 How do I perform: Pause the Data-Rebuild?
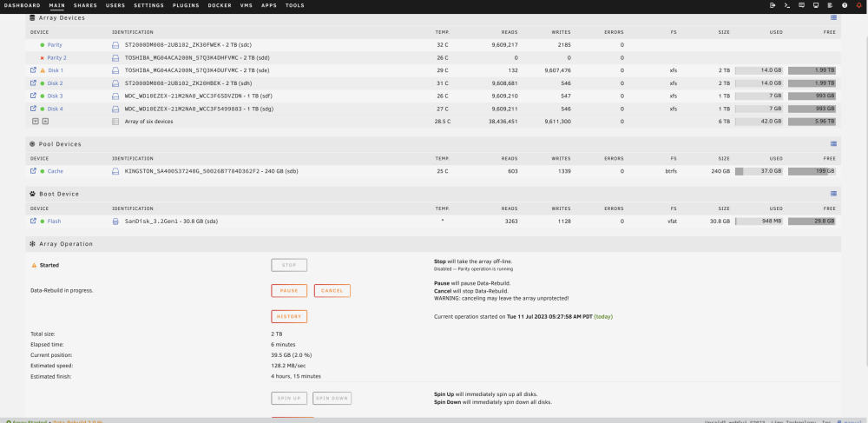click(x=289, y=291)
